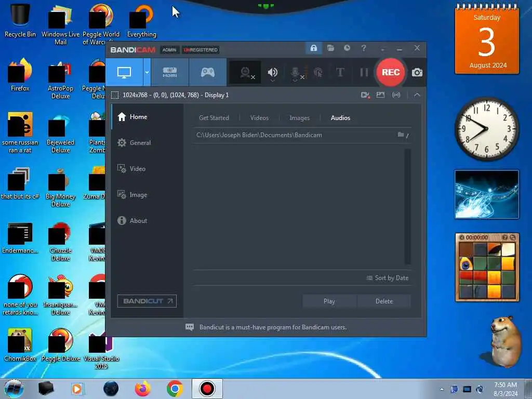The width and height of the screenshot is (532, 399).
Task: Click the Bandicut promo message
Action: [273, 327]
